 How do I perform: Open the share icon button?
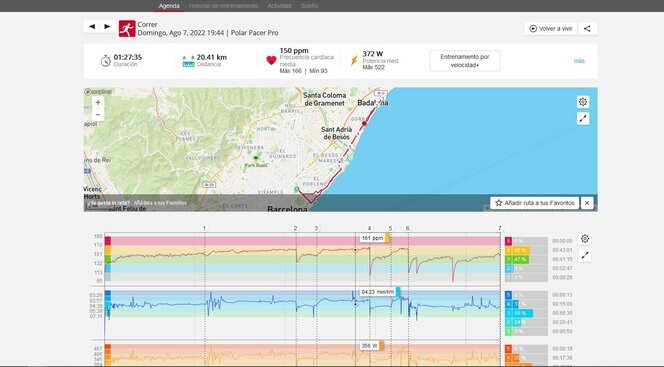587,29
